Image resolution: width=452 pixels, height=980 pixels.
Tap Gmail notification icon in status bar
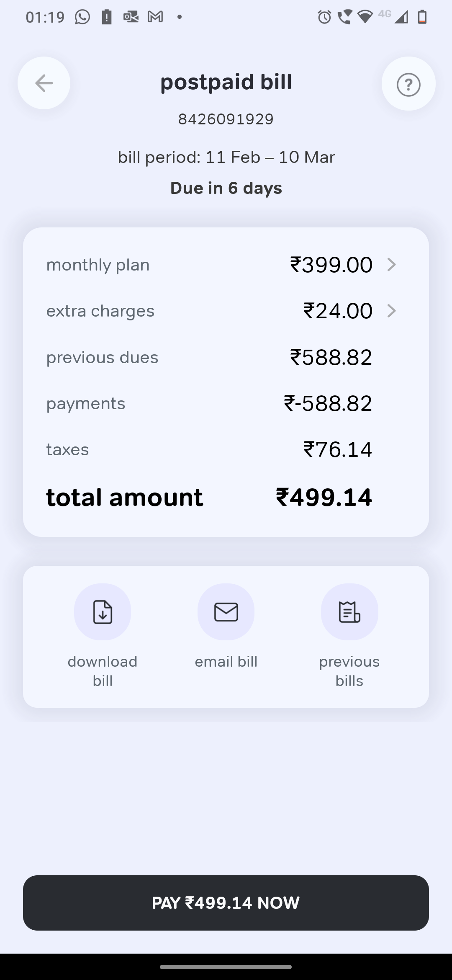pos(155,17)
